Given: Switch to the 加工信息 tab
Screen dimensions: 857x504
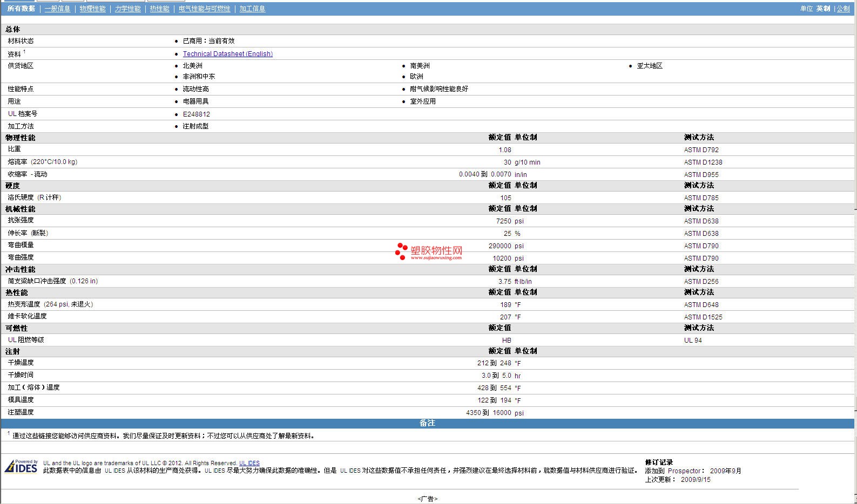Looking at the screenshot, I should click(252, 9).
